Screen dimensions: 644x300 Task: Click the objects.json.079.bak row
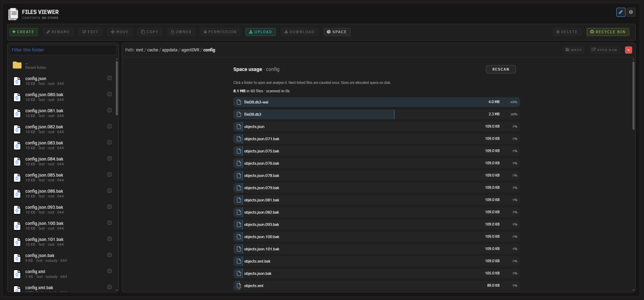tap(377, 188)
